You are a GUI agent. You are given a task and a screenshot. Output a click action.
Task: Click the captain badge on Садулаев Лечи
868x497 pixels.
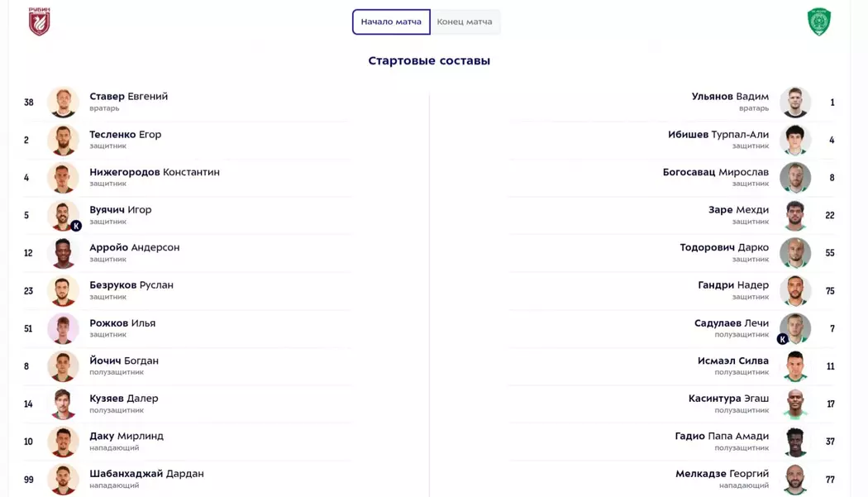point(782,339)
